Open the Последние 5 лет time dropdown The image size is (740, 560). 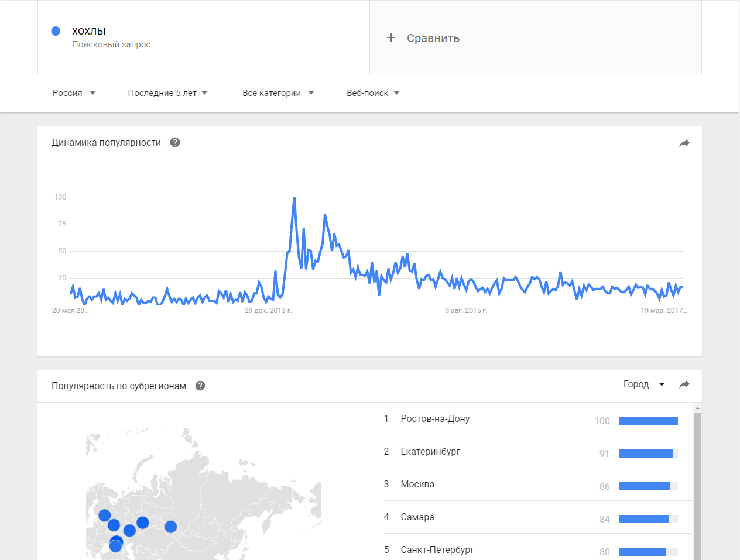167,93
